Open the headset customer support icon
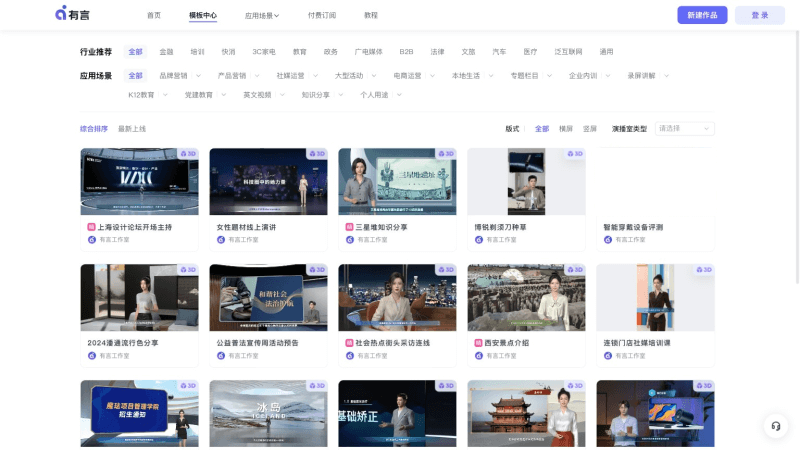Viewport: 800px width, 450px height. click(775, 426)
